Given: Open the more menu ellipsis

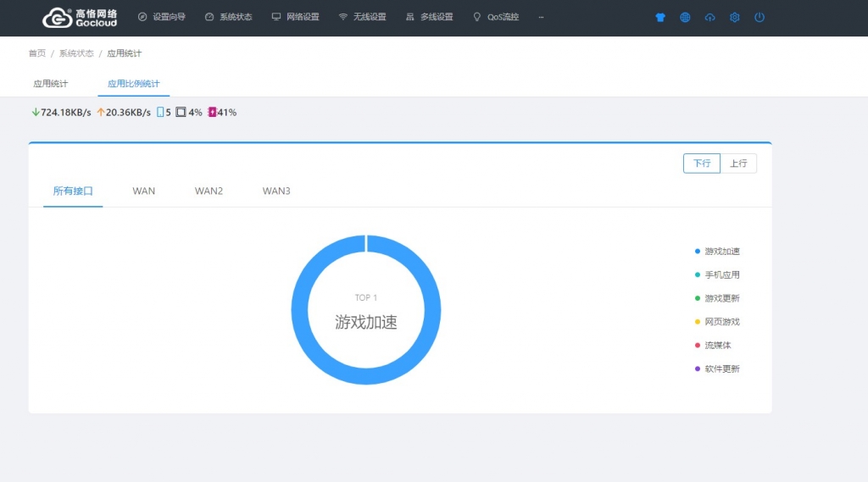Looking at the screenshot, I should point(541,17).
